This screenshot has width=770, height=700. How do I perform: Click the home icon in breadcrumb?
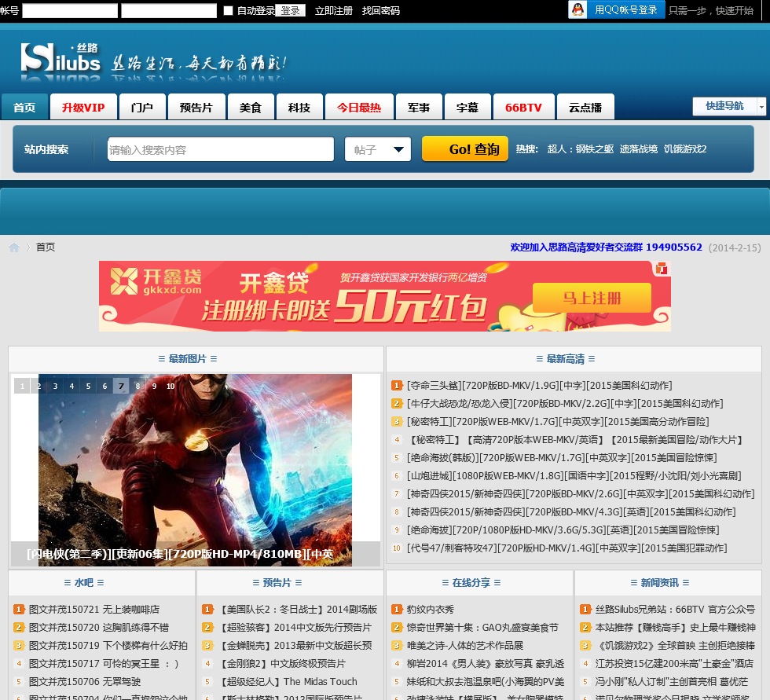click(x=14, y=247)
